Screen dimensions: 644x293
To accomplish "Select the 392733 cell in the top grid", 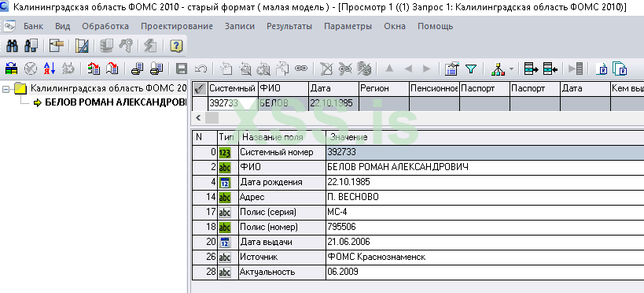I will tap(233, 103).
